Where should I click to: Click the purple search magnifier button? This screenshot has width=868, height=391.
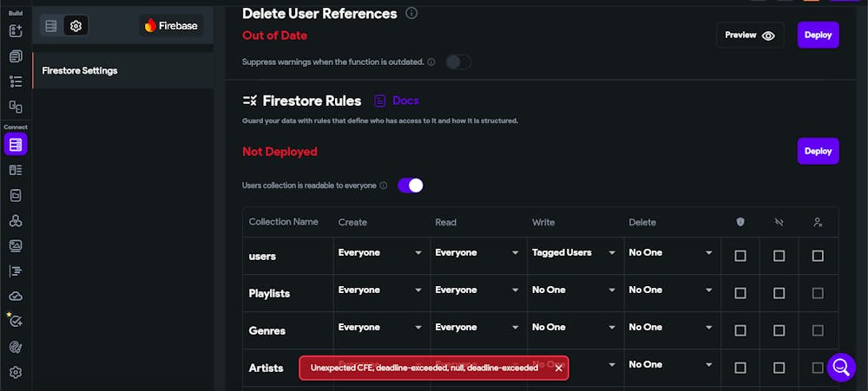point(840,368)
